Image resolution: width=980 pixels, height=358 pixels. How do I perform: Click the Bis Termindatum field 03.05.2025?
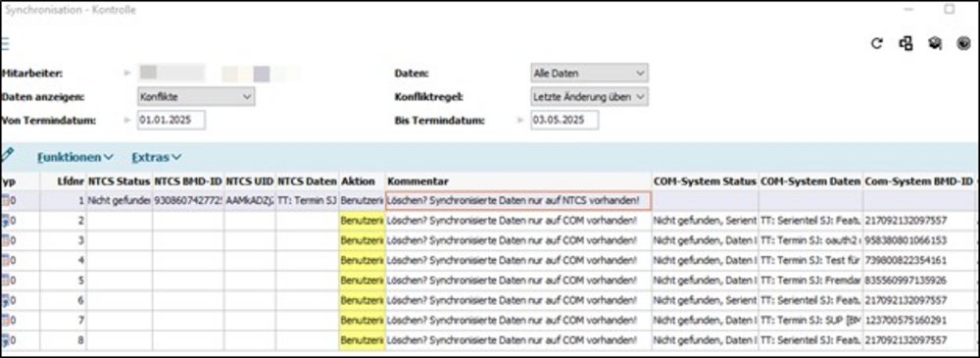(x=564, y=121)
